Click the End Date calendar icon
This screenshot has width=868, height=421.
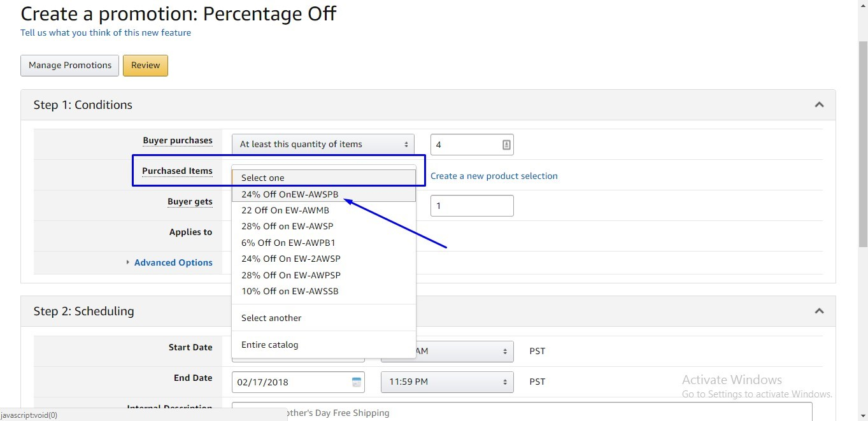(x=357, y=382)
